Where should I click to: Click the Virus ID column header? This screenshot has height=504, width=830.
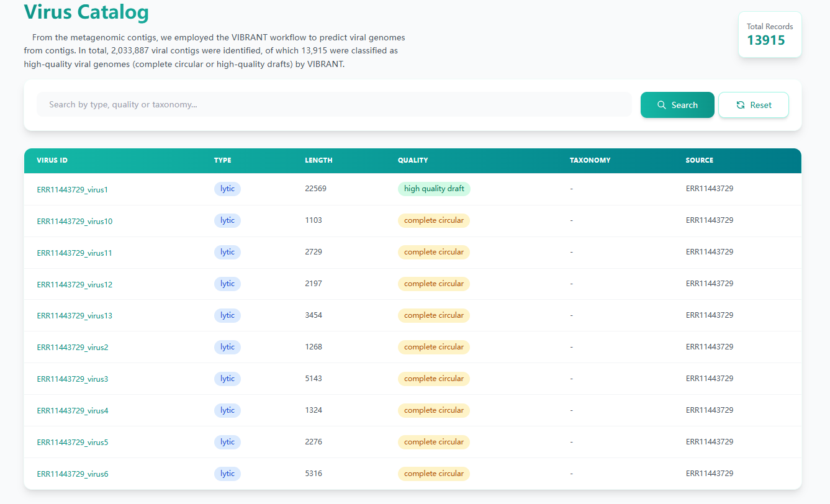point(52,160)
